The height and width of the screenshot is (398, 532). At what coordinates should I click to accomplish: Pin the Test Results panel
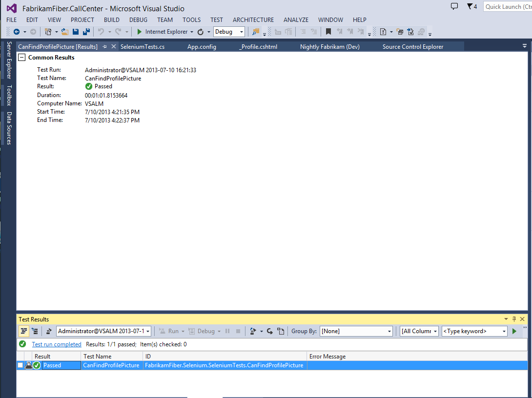click(x=514, y=319)
